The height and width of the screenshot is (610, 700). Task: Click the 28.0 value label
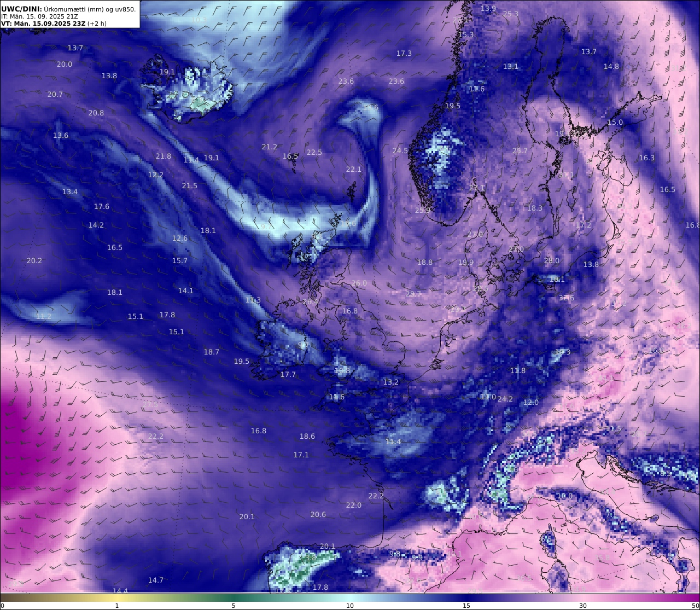[552, 261]
